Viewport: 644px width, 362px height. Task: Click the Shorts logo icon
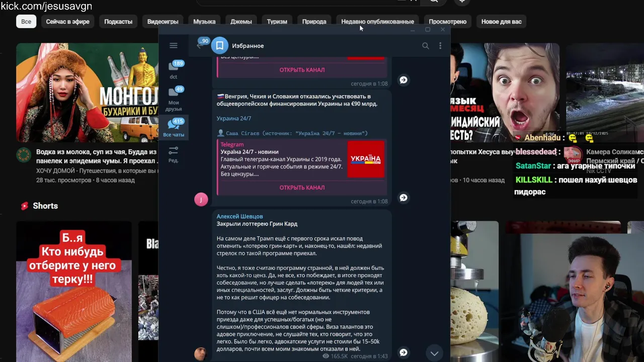pos(25,206)
